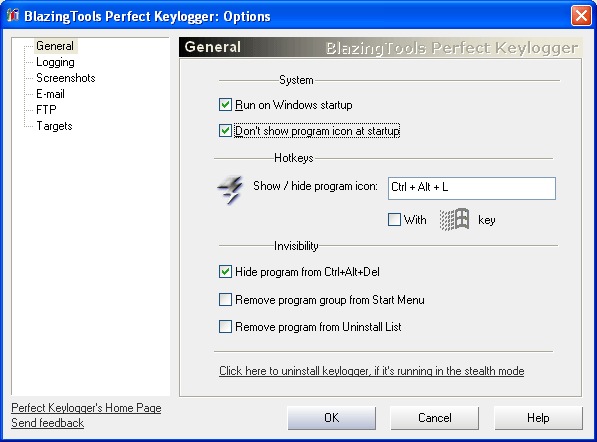Click the Send feedback link

coord(48,423)
